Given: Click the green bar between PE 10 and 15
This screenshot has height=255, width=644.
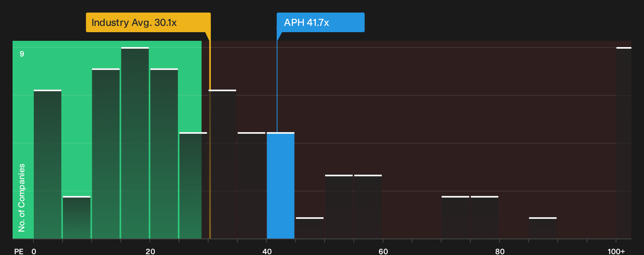Looking at the screenshot, I should tap(106, 154).
